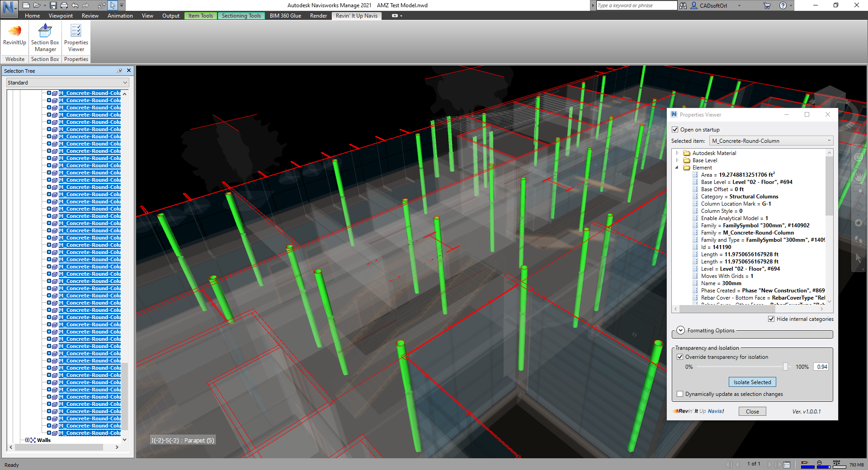
Task: Open the Animation ribbon tab
Action: [x=120, y=16]
